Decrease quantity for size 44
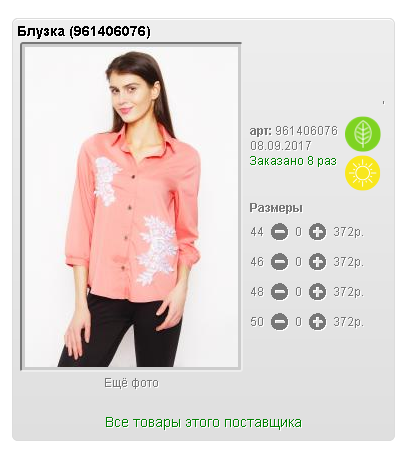Screen dimensions: 413x450 [x=279, y=232]
